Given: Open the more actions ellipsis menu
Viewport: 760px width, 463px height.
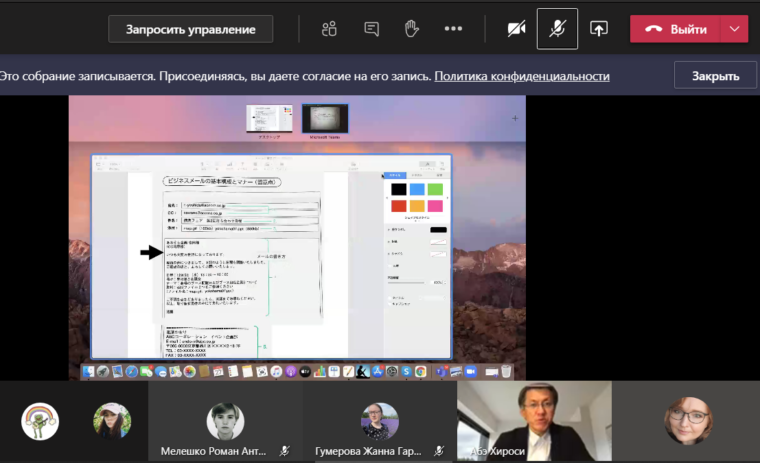Looking at the screenshot, I should click(453, 29).
